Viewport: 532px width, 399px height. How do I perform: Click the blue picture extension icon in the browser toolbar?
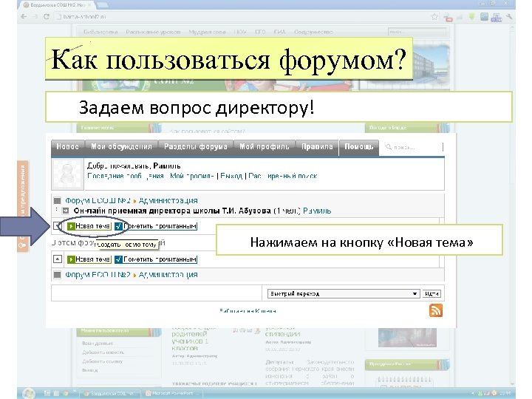tap(484, 16)
